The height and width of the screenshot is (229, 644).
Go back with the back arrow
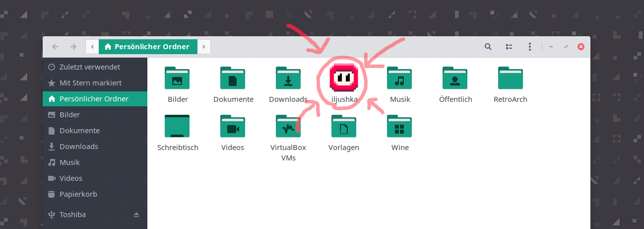(55, 47)
